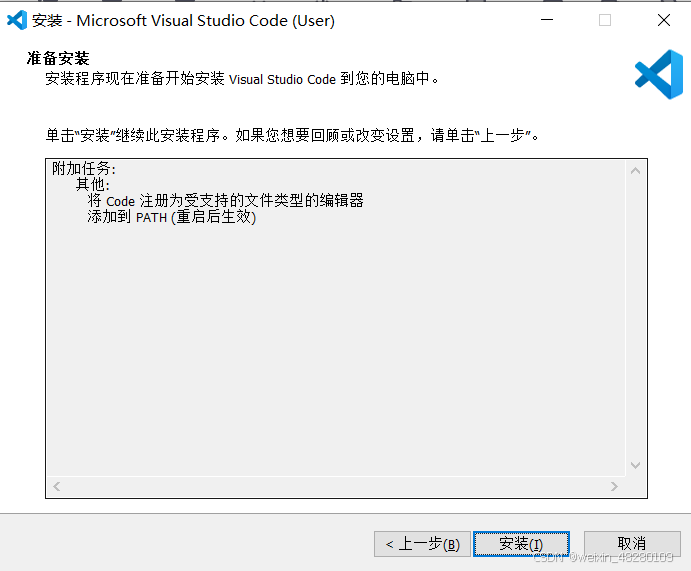Click the VS Code icon in title bar
The image size is (691, 571).
(x=17, y=20)
